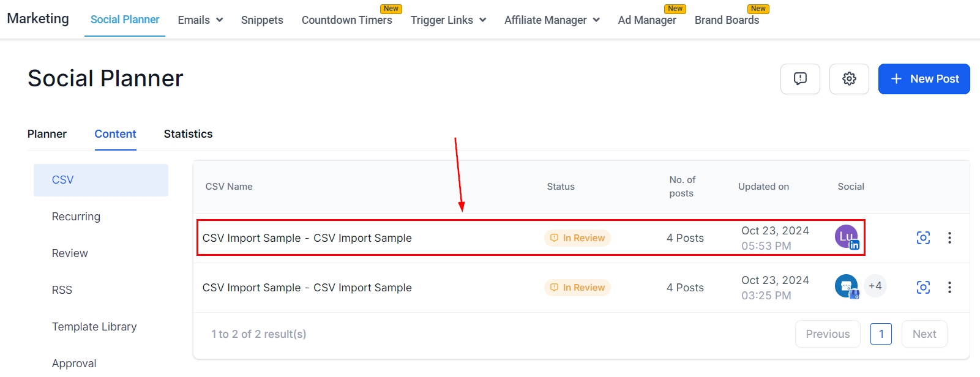Click preview icon for second CSV row
This screenshot has width=980, height=377.
pos(923,288)
